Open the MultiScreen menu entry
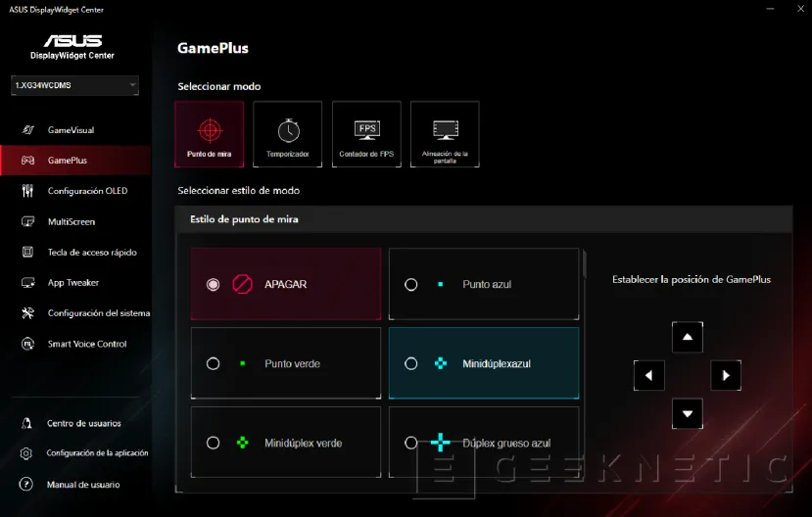The width and height of the screenshot is (812, 517). tap(75, 221)
